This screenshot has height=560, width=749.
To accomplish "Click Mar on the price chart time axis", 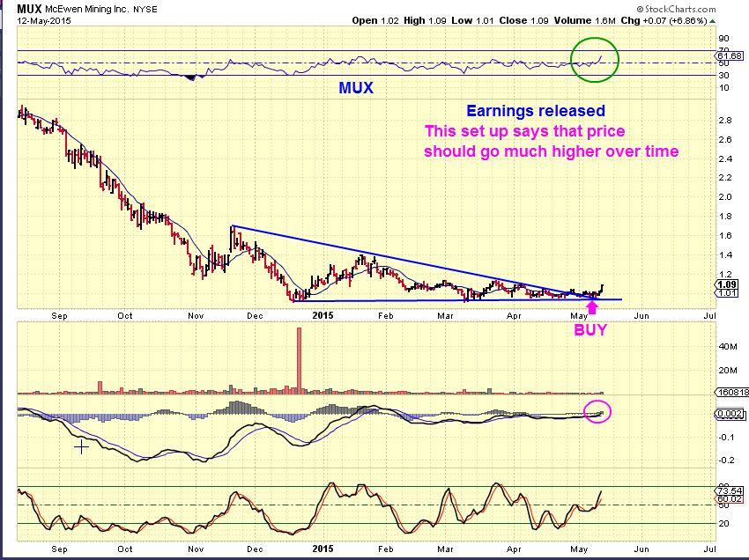I will click(x=446, y=315).
